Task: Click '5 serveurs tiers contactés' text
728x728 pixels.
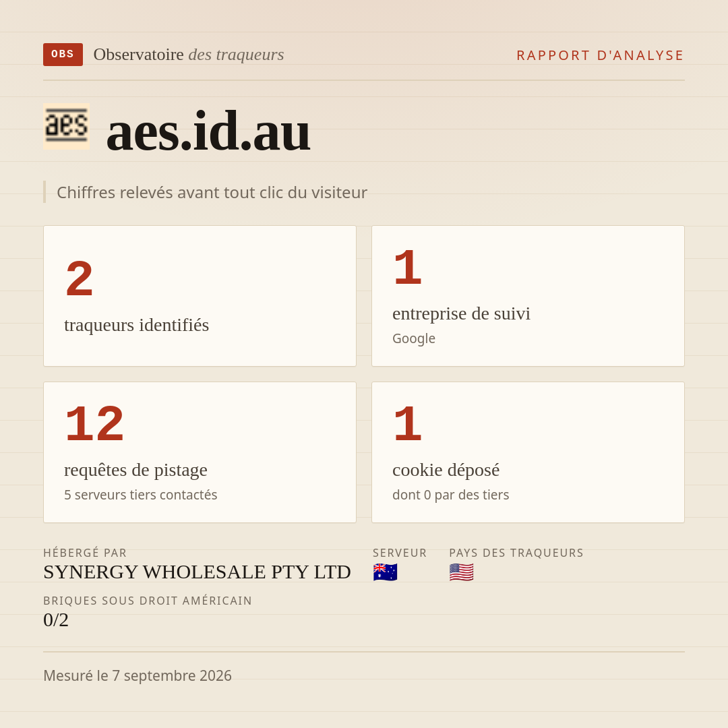Action: pyautogui.click(x=141, y=495)
